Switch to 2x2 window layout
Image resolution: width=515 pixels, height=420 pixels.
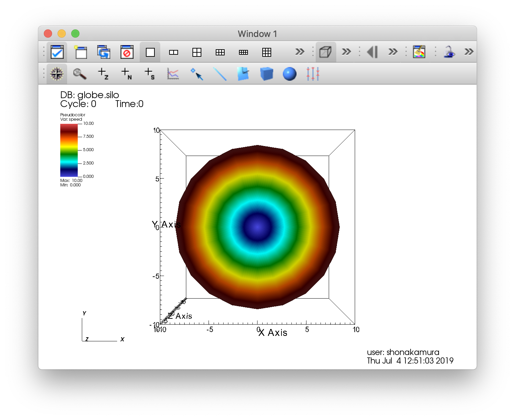pos(197,52)
